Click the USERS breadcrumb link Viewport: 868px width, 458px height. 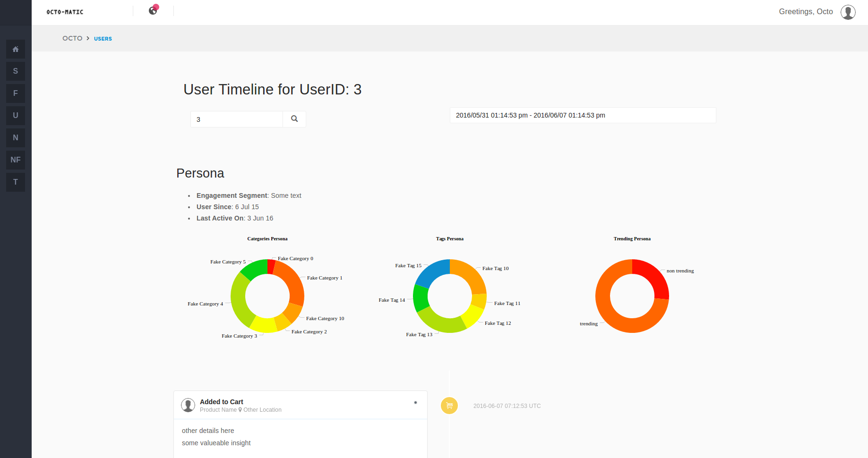pyautogui.click(x=103, y=39)
